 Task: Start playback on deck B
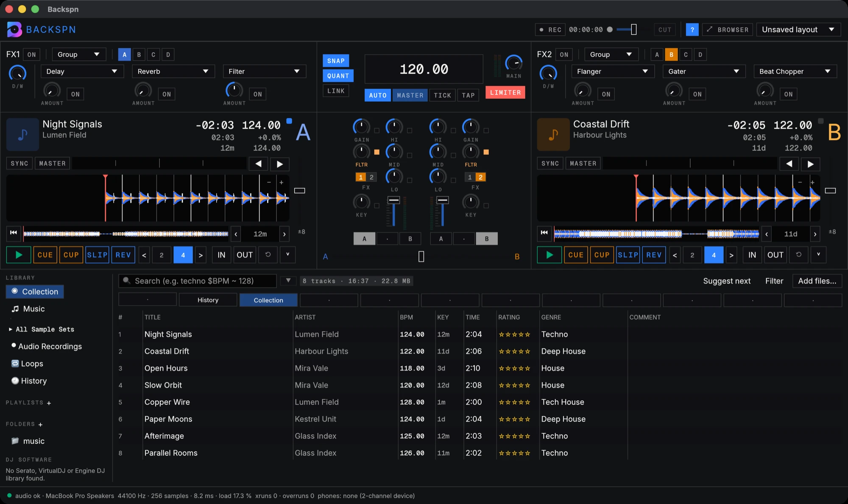550,255
